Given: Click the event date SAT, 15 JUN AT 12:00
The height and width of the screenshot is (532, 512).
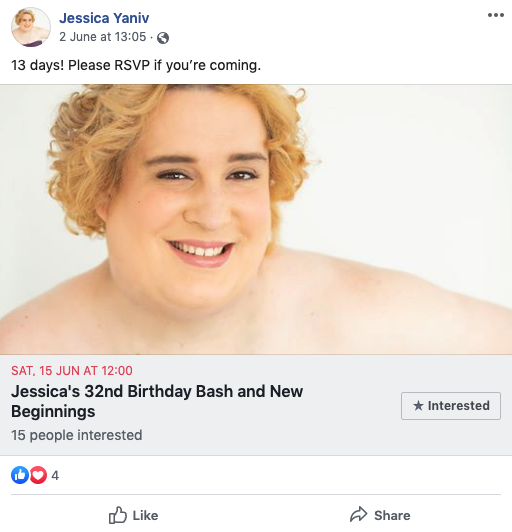Looking at the screenshot, I should [72, 370].
